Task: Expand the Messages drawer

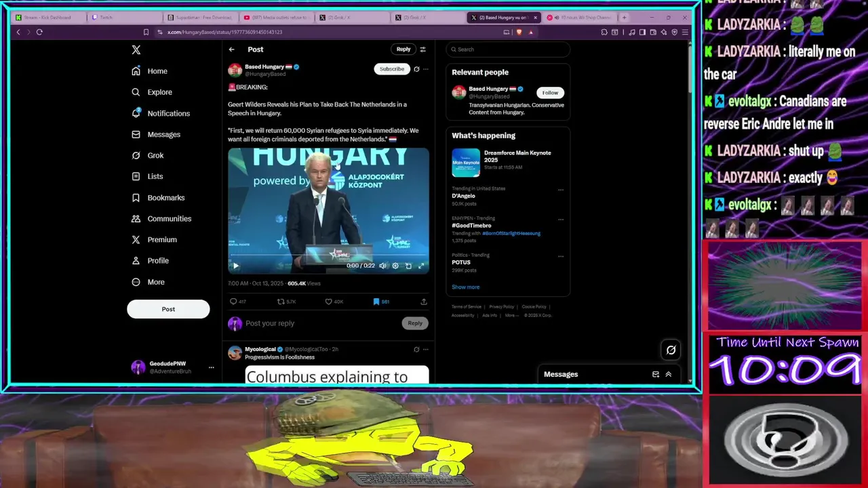Action: [668, 374]
